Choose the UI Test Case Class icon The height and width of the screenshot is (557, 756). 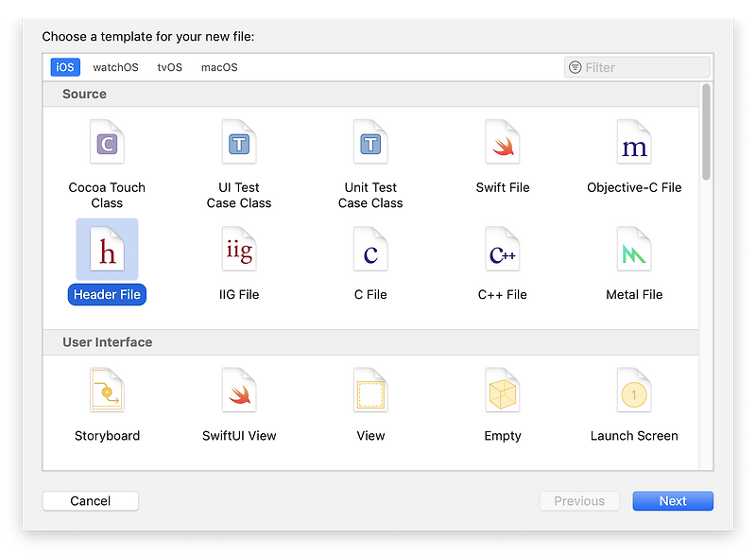[239, 143]
